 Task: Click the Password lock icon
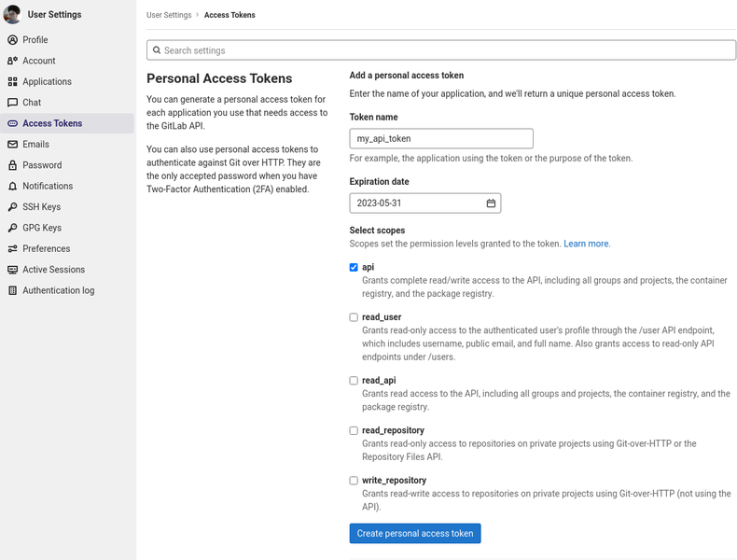coord(12,165)
